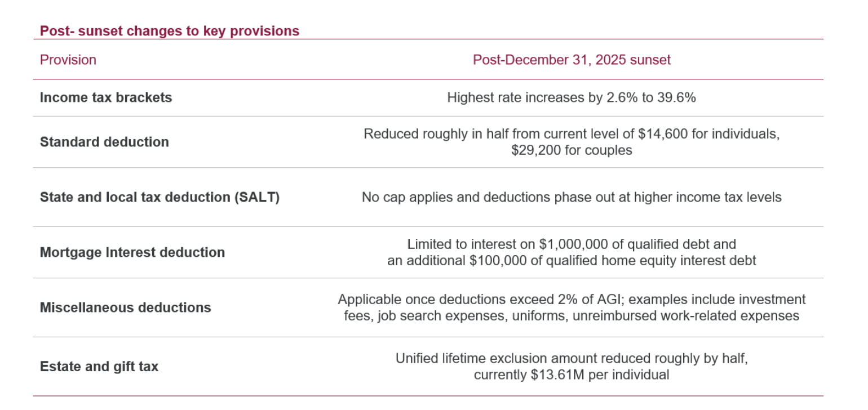
Task: Click the "fees, job search expenses, uniforms" line
Action: [571, 315]
